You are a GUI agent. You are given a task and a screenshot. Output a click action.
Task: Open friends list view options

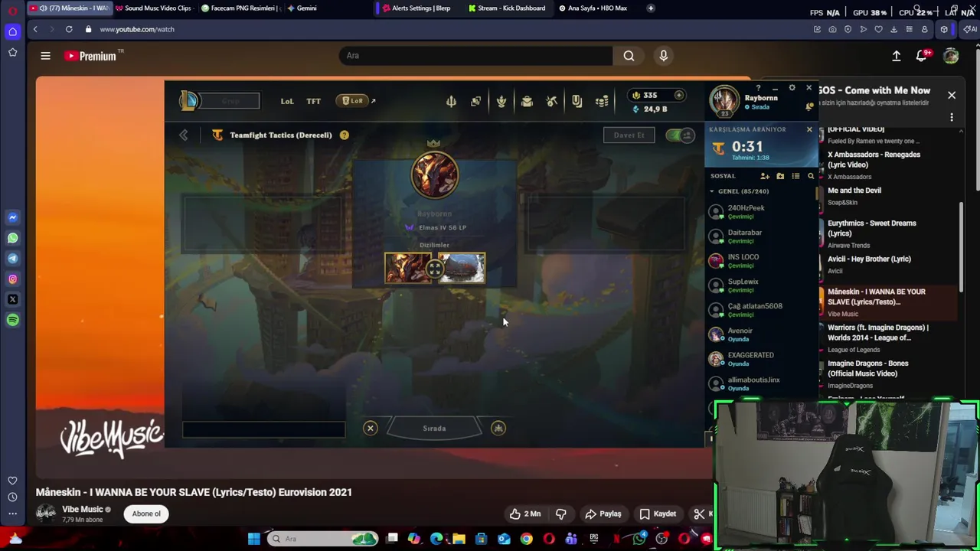click(795, 176)
